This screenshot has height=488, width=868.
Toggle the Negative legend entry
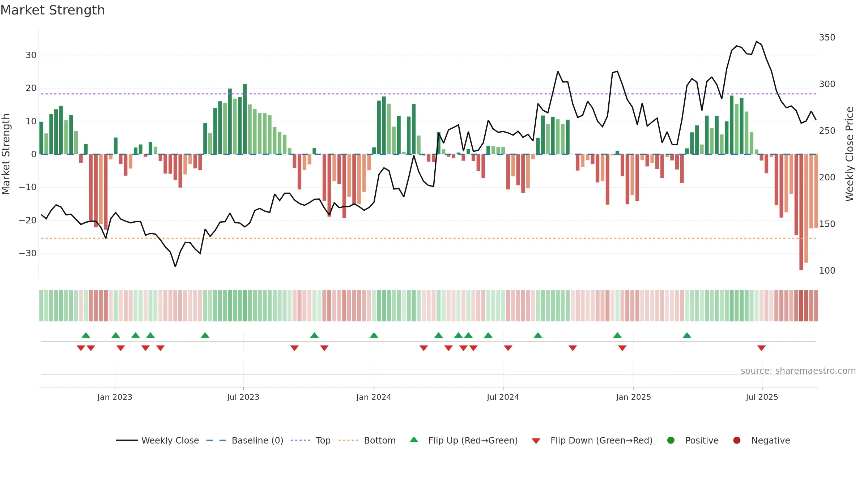click(761, 440)
